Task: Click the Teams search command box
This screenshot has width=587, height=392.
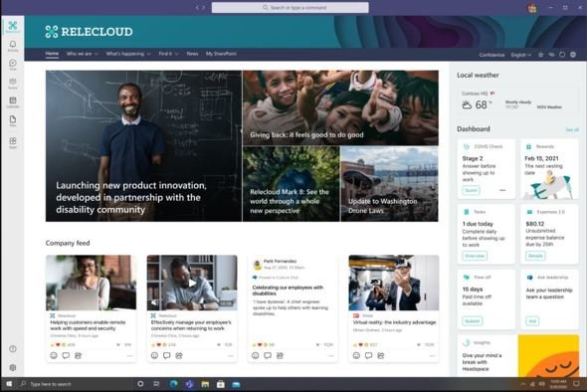Action: [291, 8]
